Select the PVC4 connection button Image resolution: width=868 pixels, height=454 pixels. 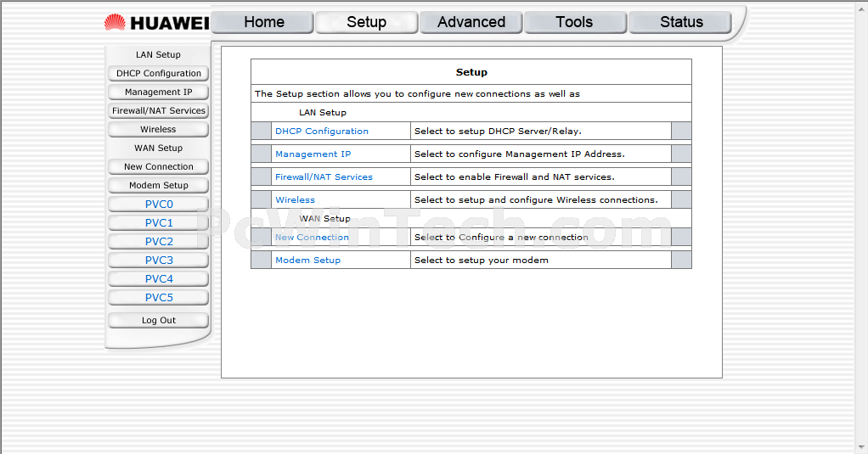click(158, 279)
